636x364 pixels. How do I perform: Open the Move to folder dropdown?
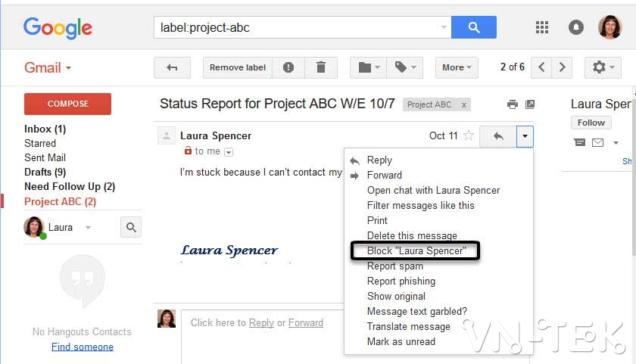pyautogui.click(x=368, y=67)
